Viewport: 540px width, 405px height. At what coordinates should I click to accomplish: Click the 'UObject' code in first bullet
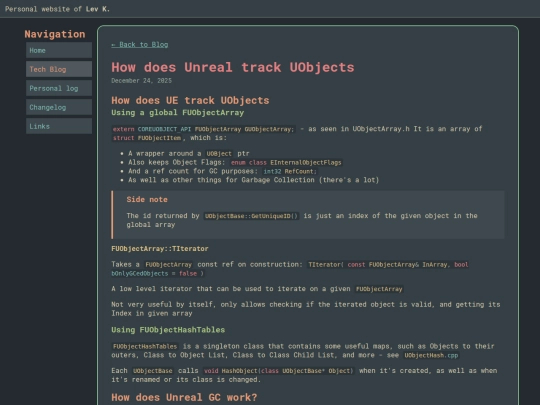pos(219,154)
